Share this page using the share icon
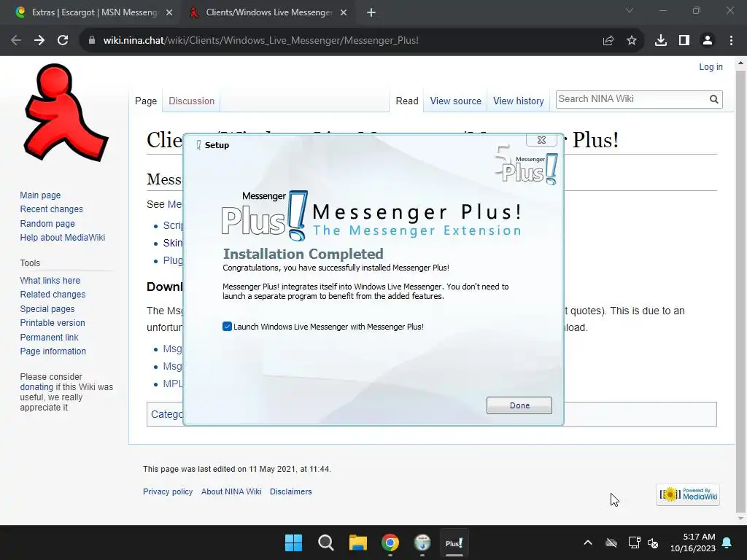747x560 pixels. pyautogui.click(x=608, y=41)
